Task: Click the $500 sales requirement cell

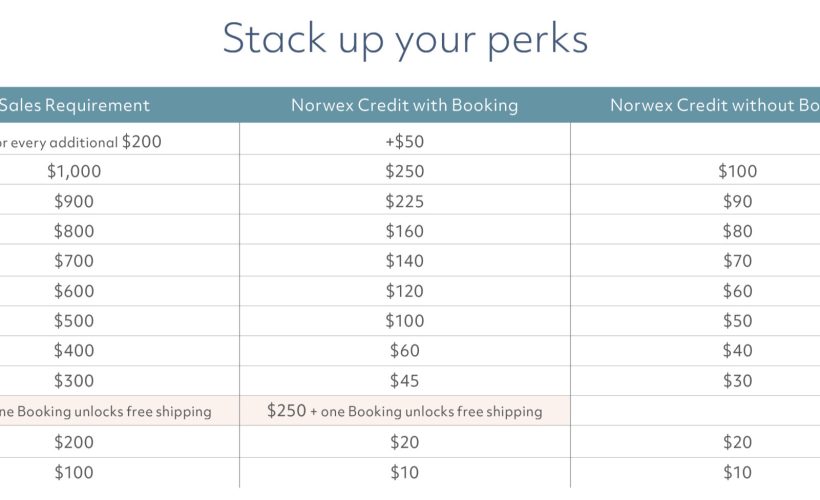Action: (x=74, y=321)
